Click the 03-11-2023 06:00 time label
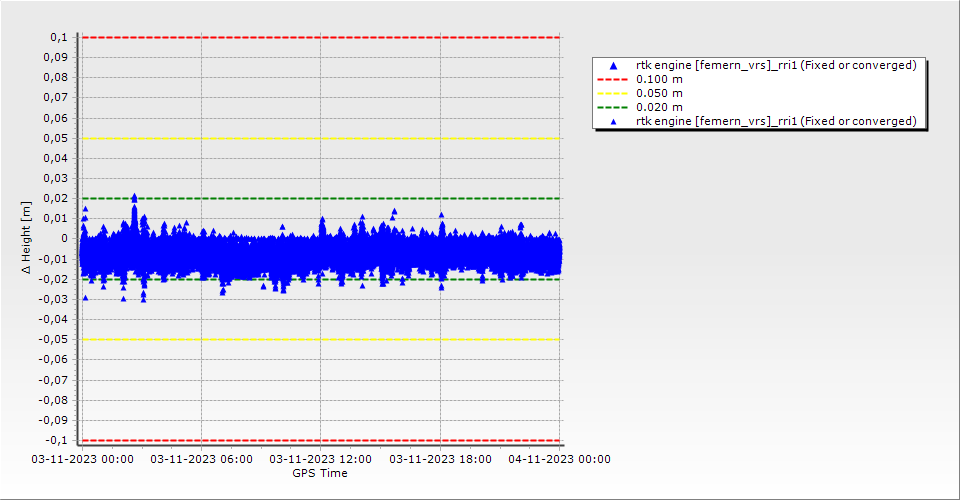 tap(201, 459)
